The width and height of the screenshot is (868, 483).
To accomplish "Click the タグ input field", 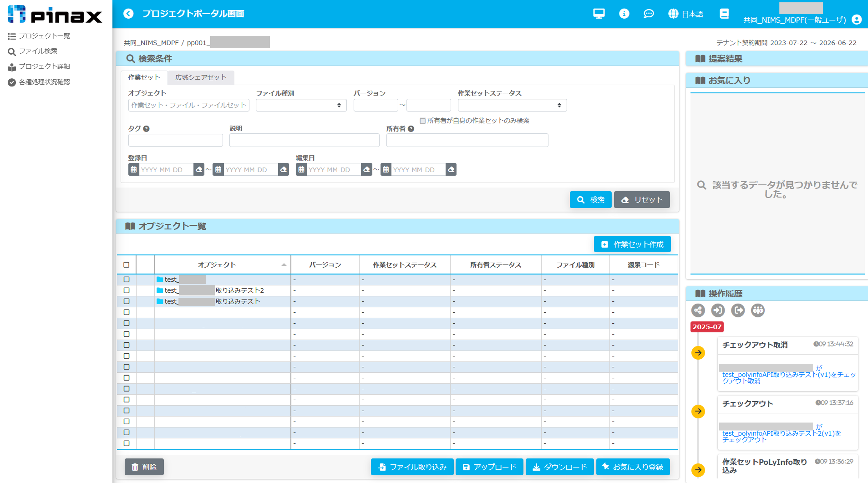I will click(175, 140).
